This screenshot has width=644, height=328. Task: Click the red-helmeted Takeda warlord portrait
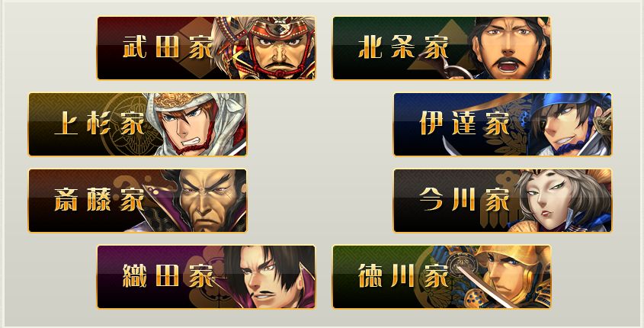click(267, 49)
